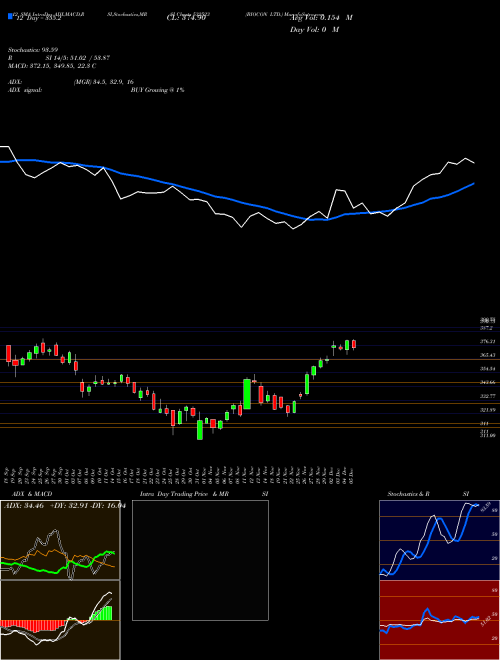500x660 pixels.
Task: Click the blue 12 Day SMA legend square
Action: pos(10,16)
